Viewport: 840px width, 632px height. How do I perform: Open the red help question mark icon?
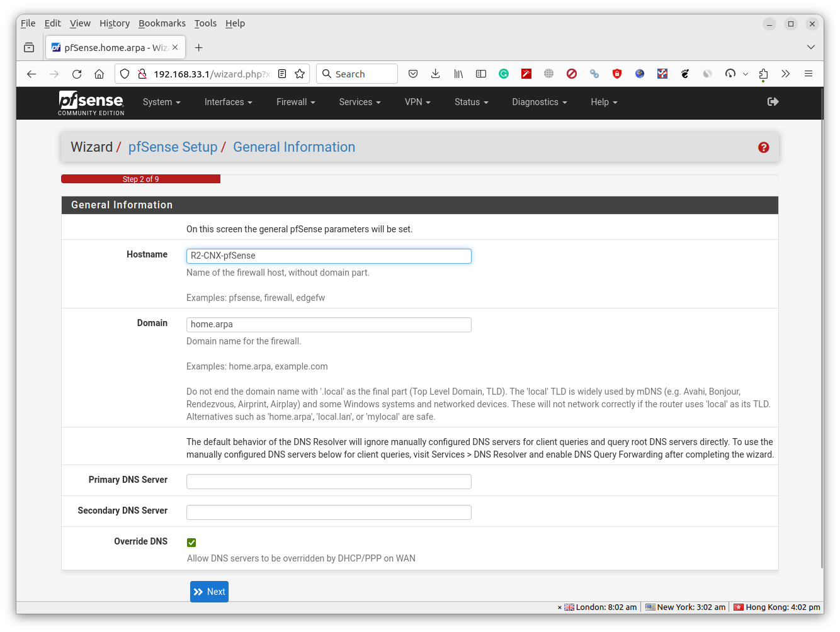click(764, 147)
